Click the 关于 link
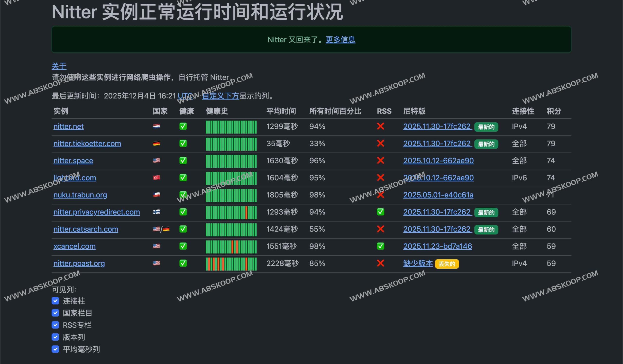The image size is (623, 364). coord(59,66)
